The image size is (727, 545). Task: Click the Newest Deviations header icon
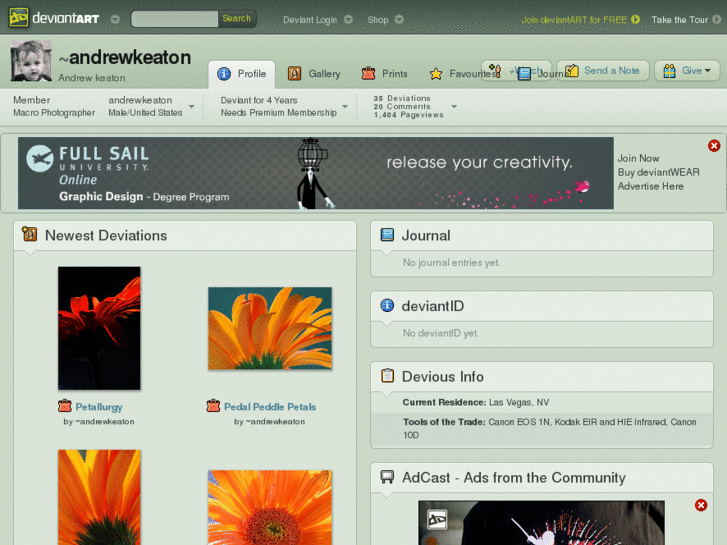click(29, 234)
